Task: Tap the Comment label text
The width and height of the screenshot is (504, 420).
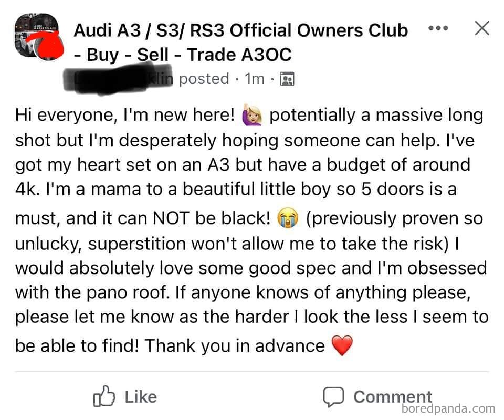Action: [393, 397]
